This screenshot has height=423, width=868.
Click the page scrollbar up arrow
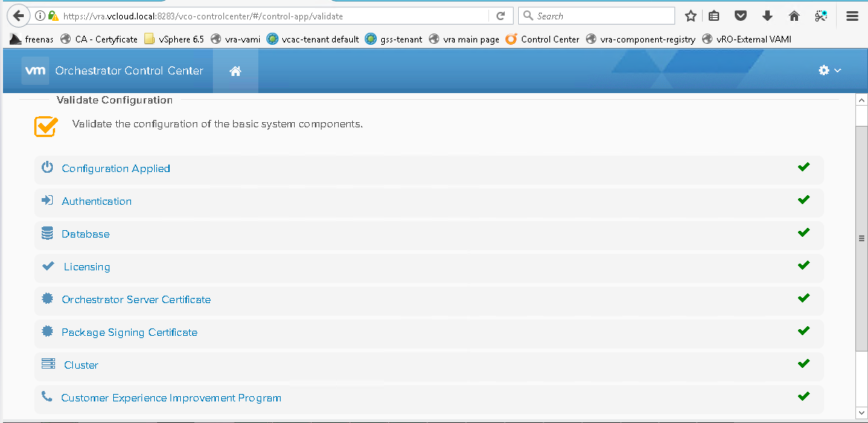(x=861, y=101)
